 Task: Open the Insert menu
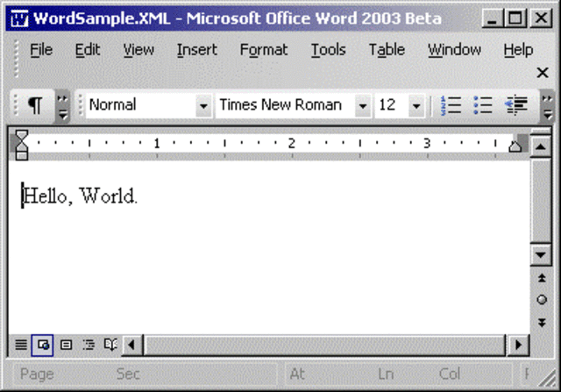click(196, 50)
